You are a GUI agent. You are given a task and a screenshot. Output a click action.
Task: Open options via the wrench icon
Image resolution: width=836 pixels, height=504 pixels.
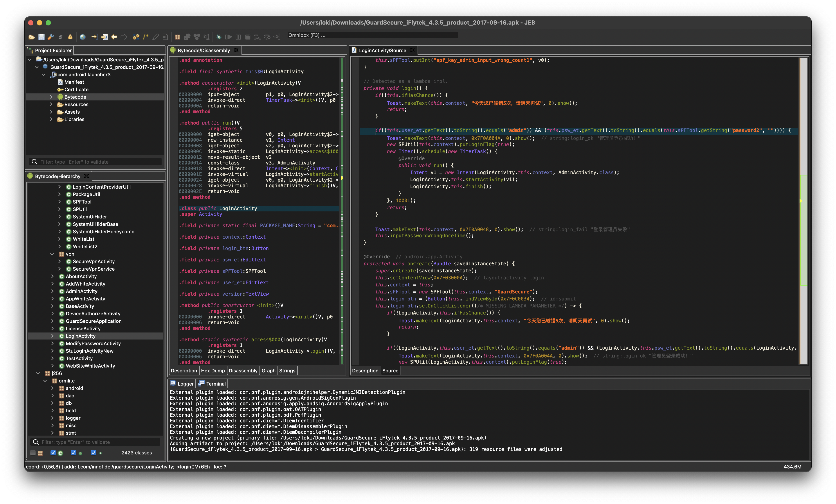51,37
